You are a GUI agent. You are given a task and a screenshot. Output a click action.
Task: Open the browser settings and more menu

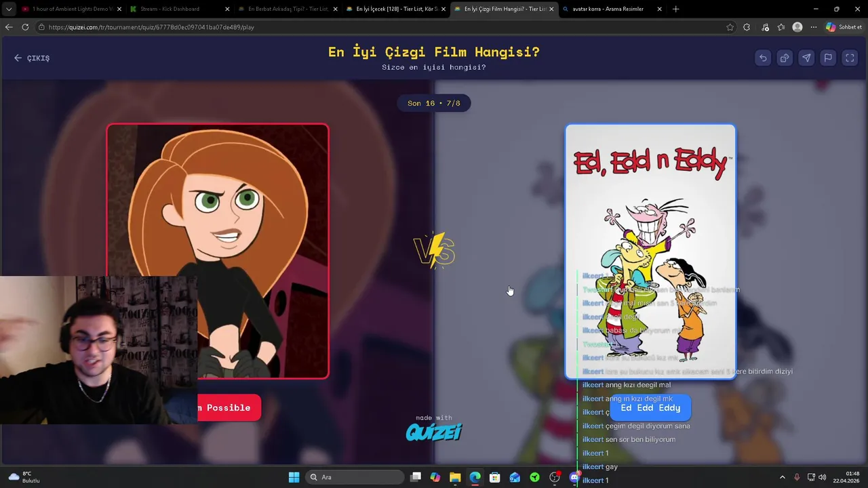point(814,27)
